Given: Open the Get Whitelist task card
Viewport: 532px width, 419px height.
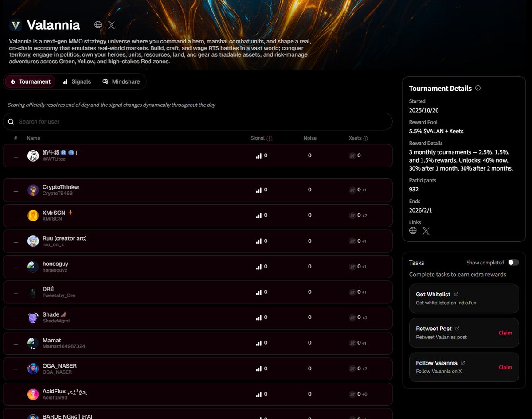Looking at the screenshot, I should point(464,299).
